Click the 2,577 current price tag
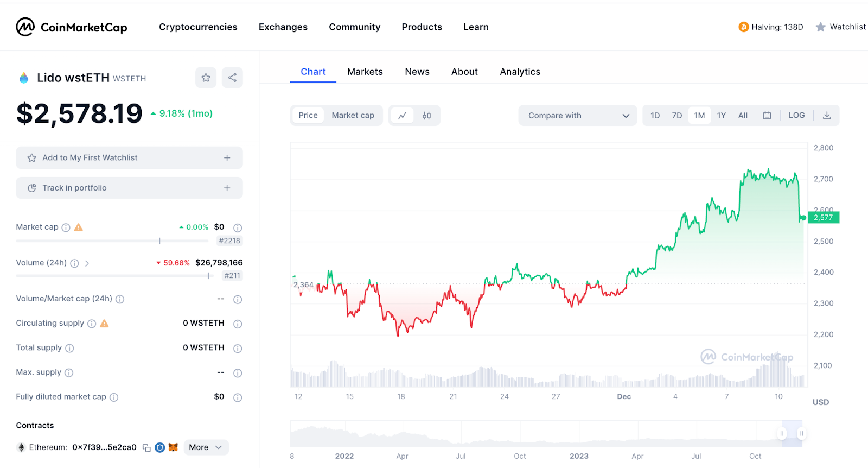Screen dimensions: 868x468 click(x=823, y=218)
